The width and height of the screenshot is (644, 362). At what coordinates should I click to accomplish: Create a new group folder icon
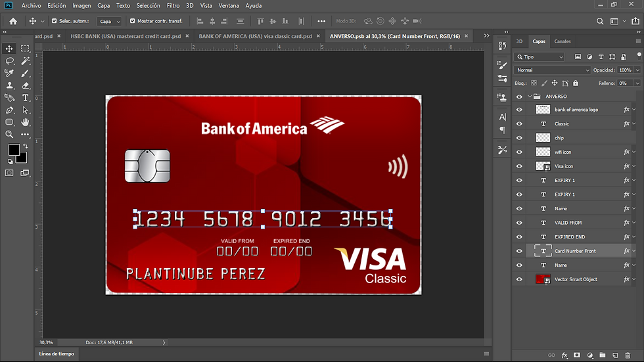[x=602, y=355]
